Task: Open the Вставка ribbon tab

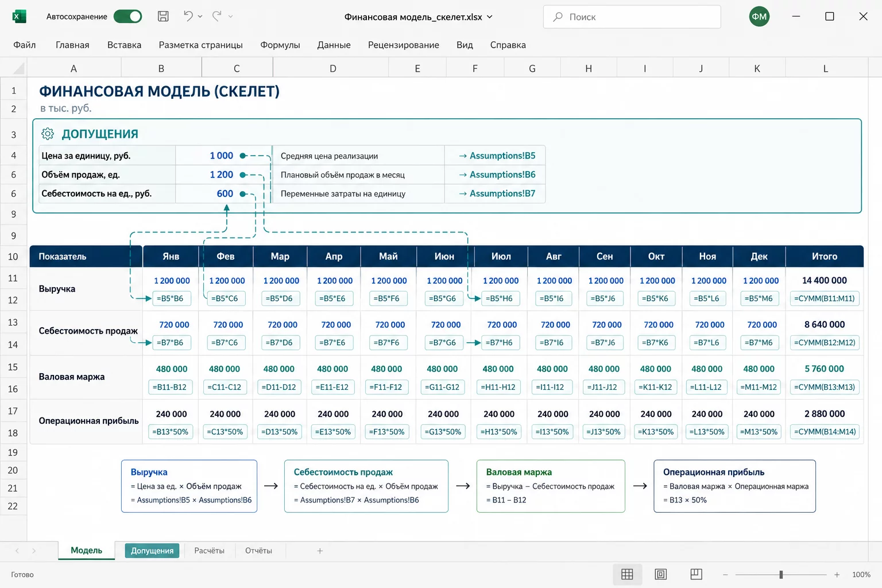Action: pos(124,45)
